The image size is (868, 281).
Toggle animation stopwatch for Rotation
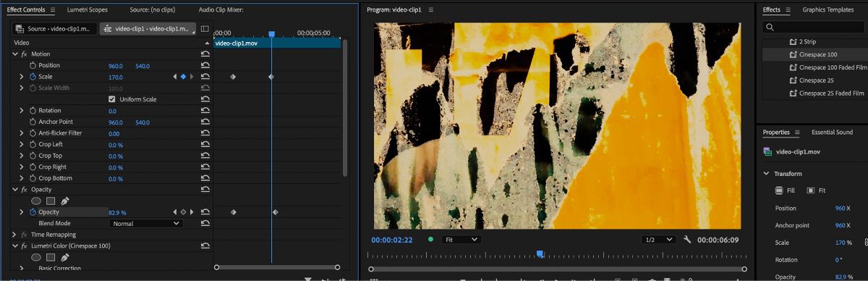[33, 111]
